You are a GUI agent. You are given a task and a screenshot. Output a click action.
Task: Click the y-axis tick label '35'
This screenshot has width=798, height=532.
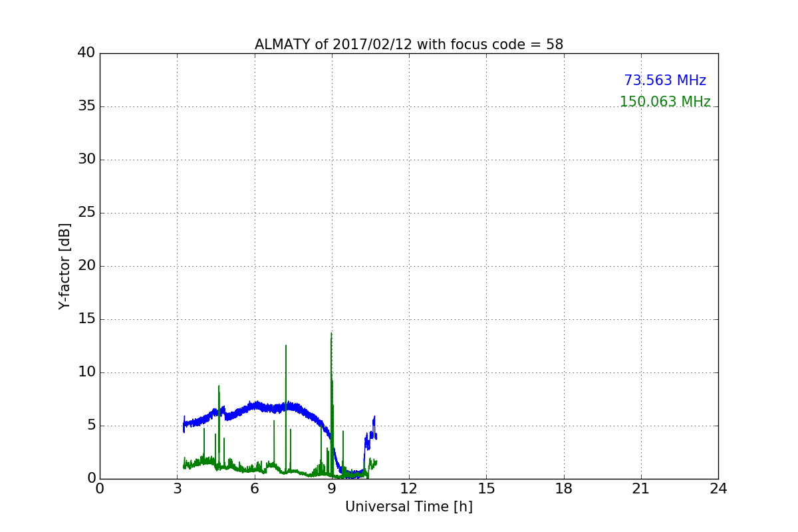pos(86,106)
